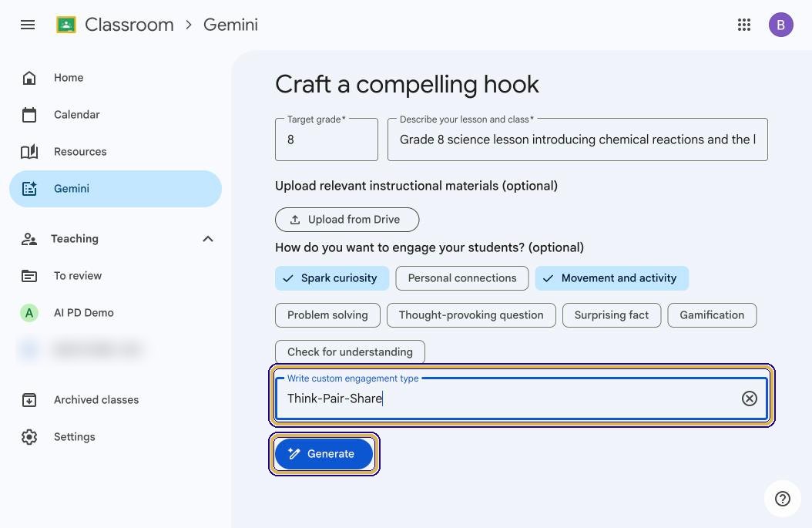Click the Resources book icon
812x528 pixels.
click(29, 152)
